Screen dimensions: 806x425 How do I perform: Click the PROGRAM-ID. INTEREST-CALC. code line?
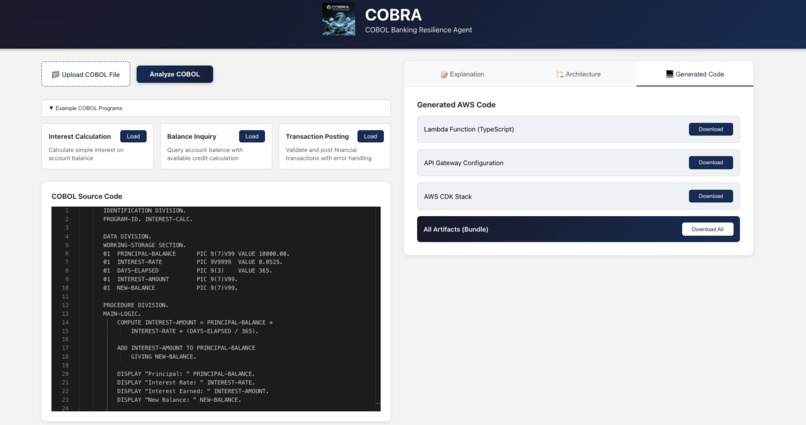[x=148, y=219]
